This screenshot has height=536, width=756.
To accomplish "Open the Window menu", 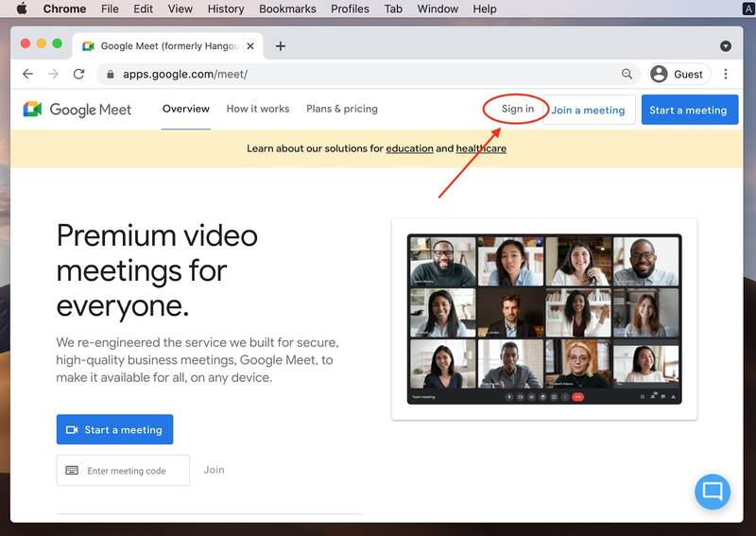I will (438, 9).
